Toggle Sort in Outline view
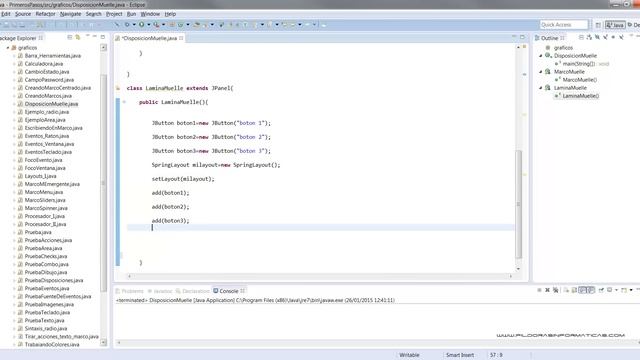The image size is (640, 360). click(589, 37)
